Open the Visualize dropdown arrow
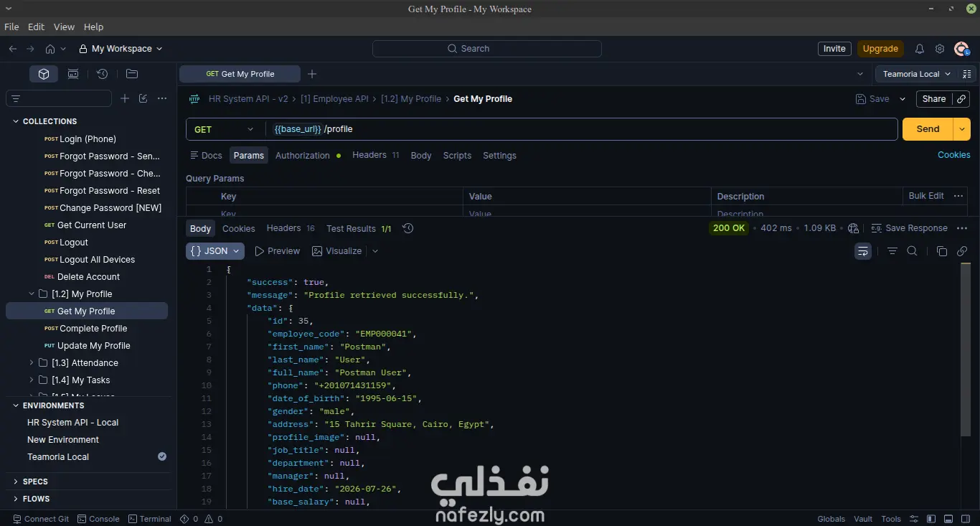 click(x=375, y=251)
